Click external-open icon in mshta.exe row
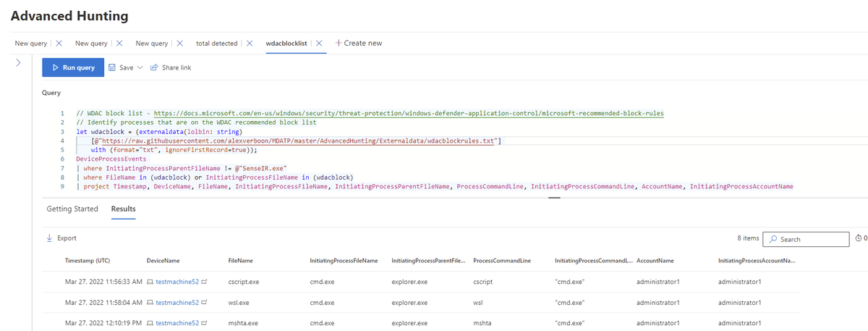 point(204,323)
